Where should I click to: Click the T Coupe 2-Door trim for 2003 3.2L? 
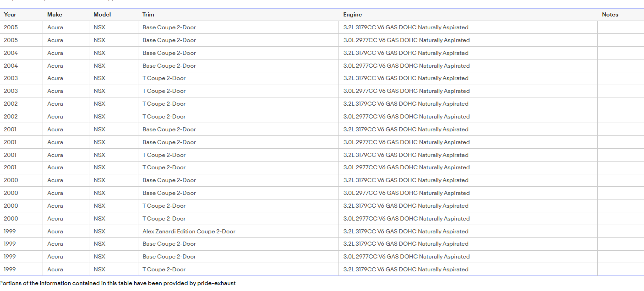[x=164, y=78]
